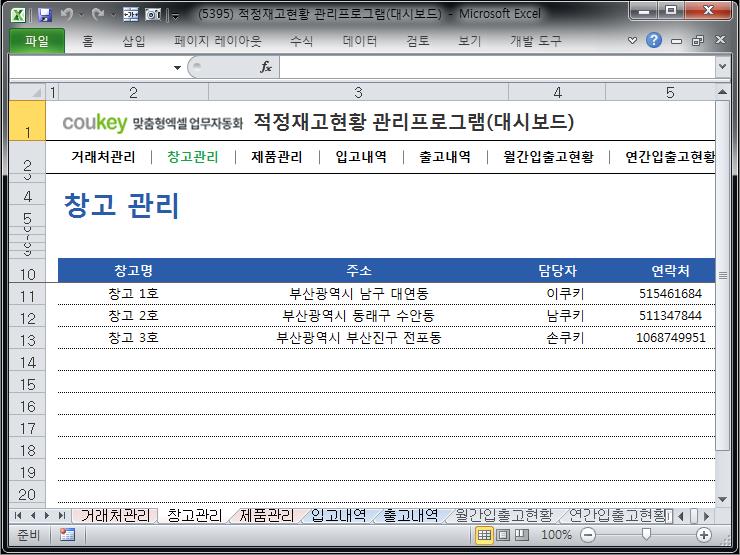Redo the last undone action
The height and width of the screenshot is (555, 740).
98,15
